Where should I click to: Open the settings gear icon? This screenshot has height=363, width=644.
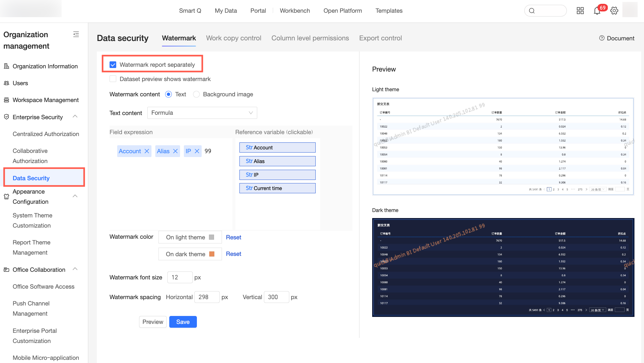pyautogui.click(x=614, y=11)
